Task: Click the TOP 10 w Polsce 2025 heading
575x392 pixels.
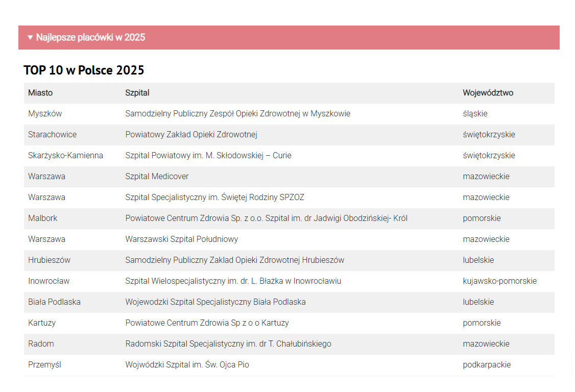Action: click(84, 70)
